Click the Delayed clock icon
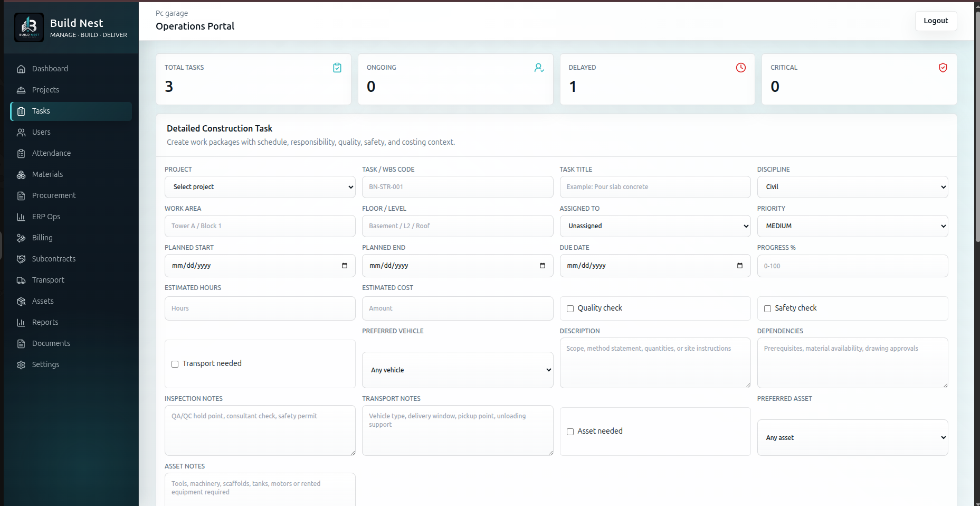The image size is (980, 506). [x=741, y=68]
